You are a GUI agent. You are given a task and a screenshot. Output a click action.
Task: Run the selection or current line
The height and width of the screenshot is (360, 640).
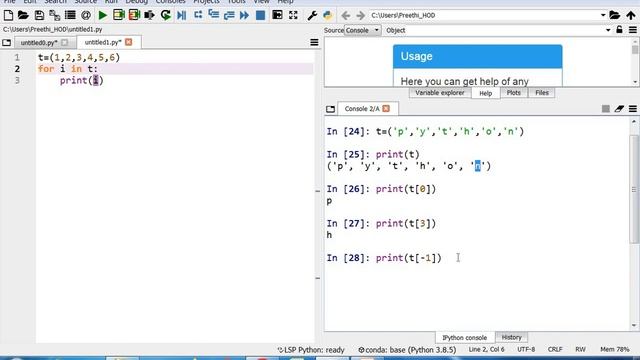149,16
